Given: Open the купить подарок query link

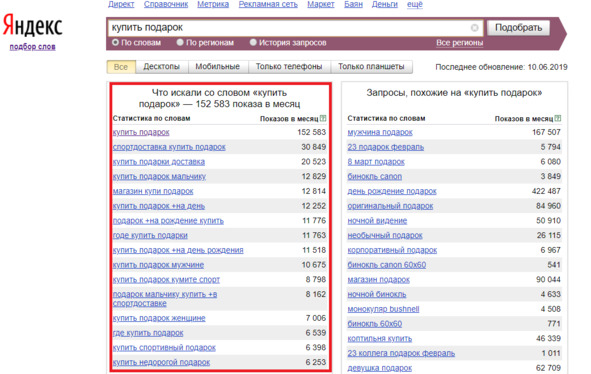Looking at the screenshot, I should pos(141,132).
